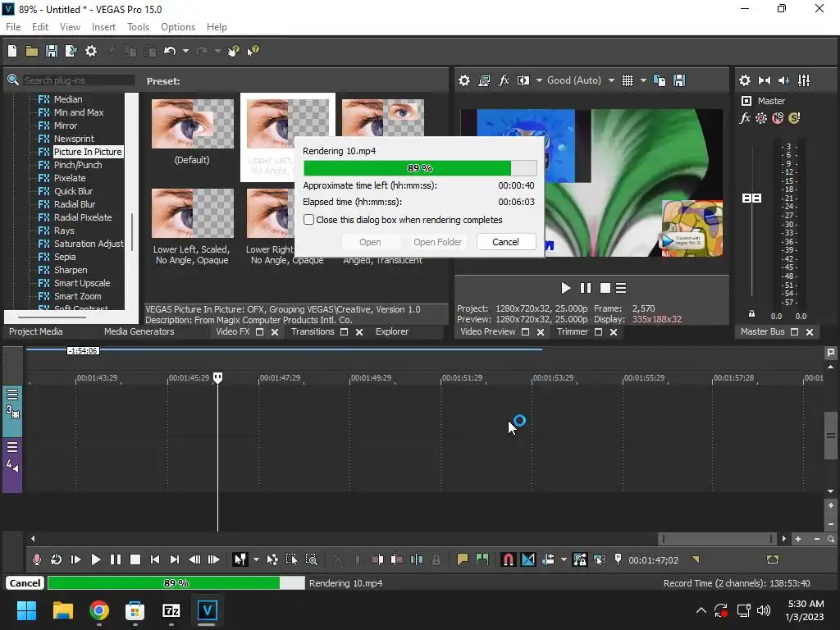
Task: Cancel rendering in the dialog box
Action: point(505,242)
